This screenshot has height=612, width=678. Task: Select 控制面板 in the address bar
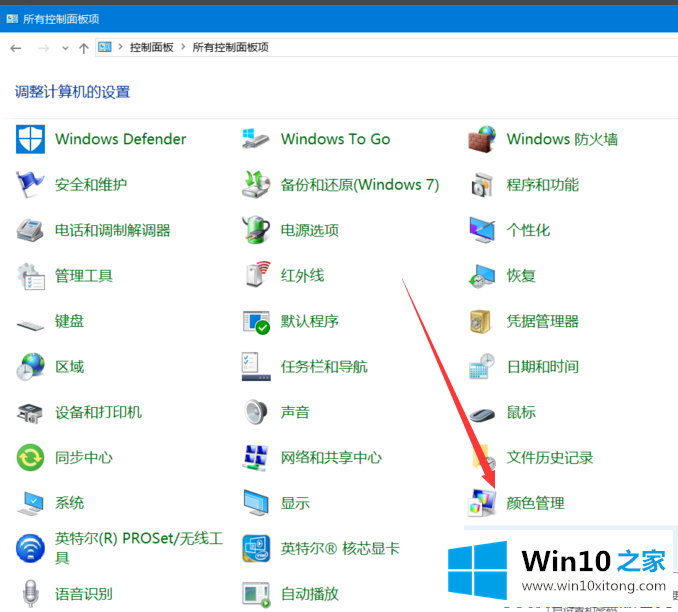tap(152, 47)
